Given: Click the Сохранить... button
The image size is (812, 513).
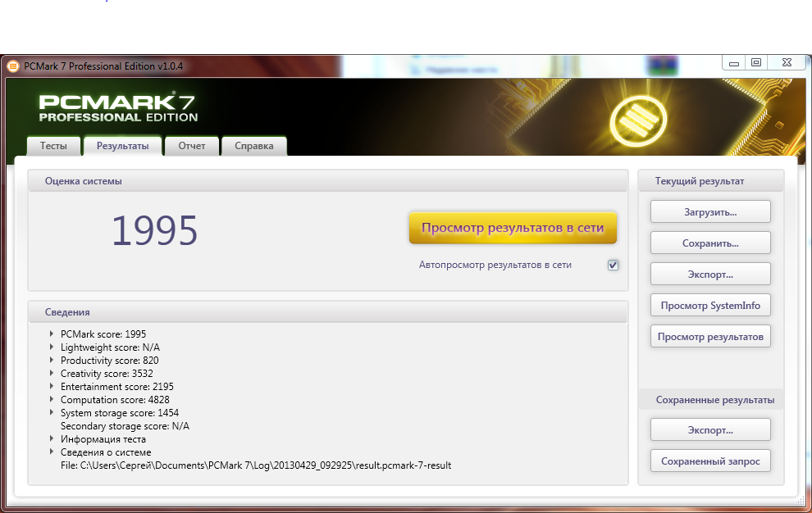Looking at the screenshot, I should point(710,243).
